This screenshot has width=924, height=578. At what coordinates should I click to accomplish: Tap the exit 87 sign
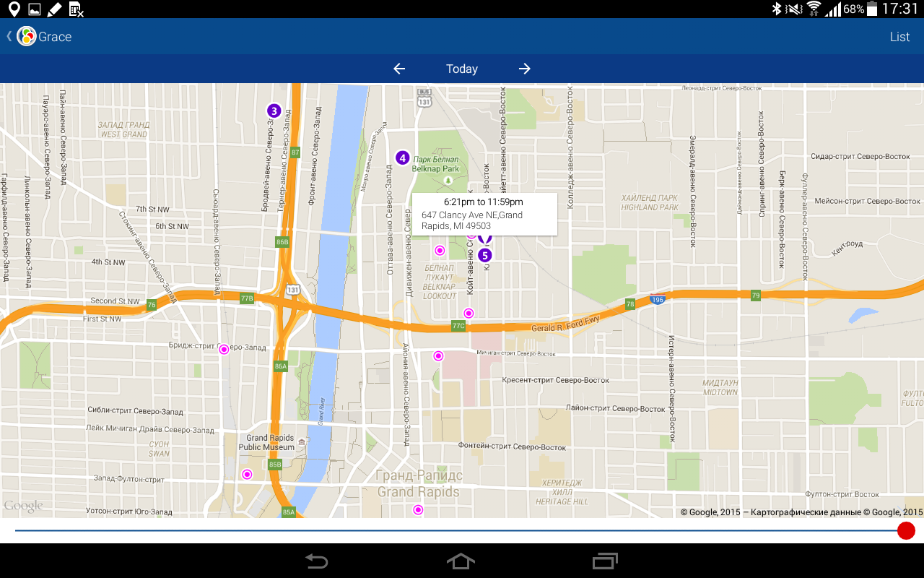point(295,152)
